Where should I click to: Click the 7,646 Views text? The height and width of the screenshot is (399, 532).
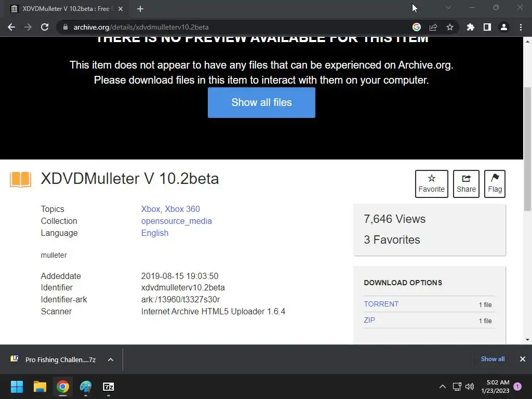click(395, 219)
